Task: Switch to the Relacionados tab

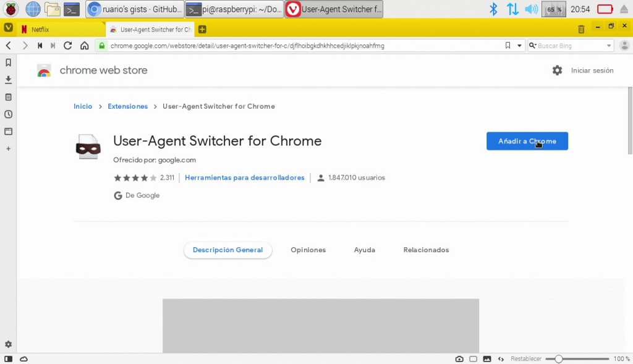Action: click(426, 250)
